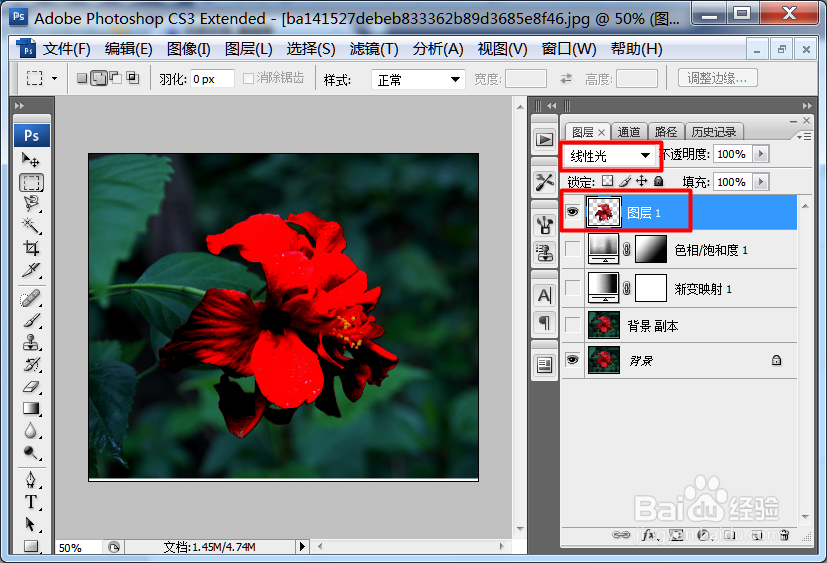
Task: Select the Gradient tool
Action: pyautogui.click(x=31, y=408)
